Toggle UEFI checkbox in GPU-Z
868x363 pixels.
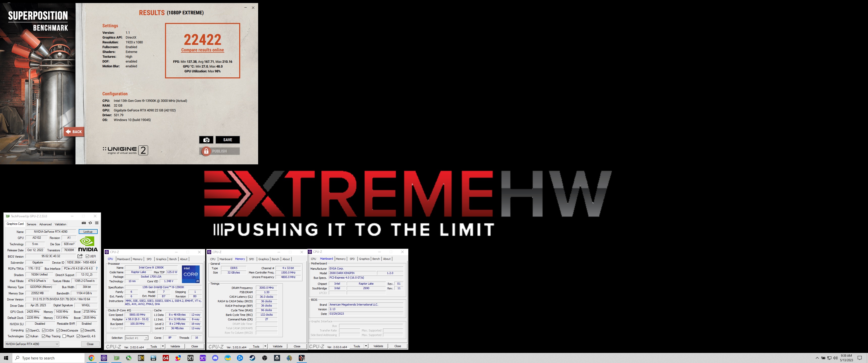[87, 256]
